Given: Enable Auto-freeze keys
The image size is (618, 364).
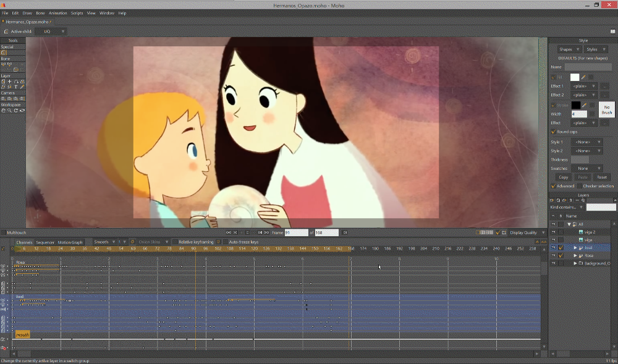Looking at the screenshot, I should tap(225, 242).
